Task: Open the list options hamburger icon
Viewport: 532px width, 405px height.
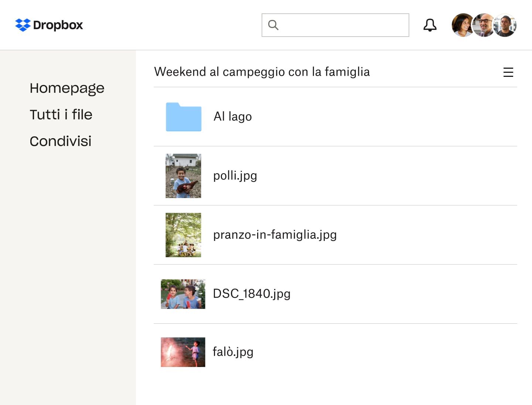Action: [508, 72]
